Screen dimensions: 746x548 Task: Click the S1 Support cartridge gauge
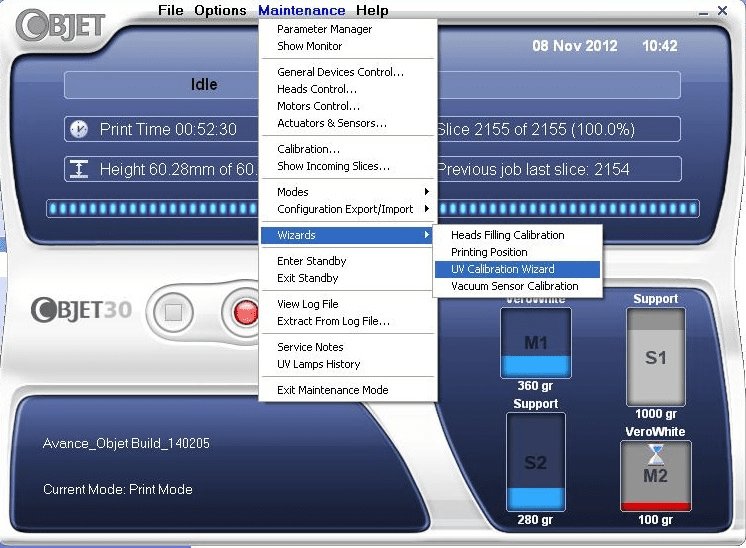(656, 357)
